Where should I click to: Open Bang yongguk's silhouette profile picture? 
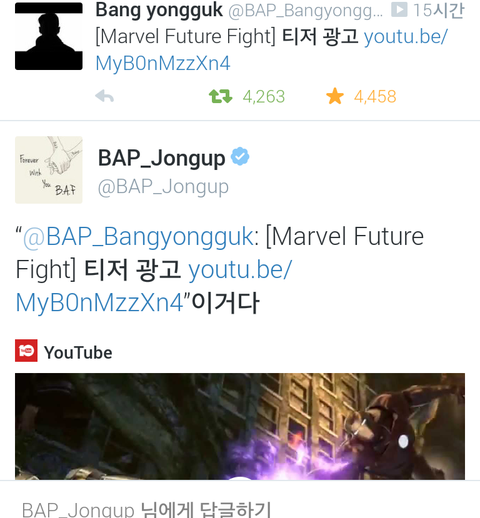tap(49, 36)
